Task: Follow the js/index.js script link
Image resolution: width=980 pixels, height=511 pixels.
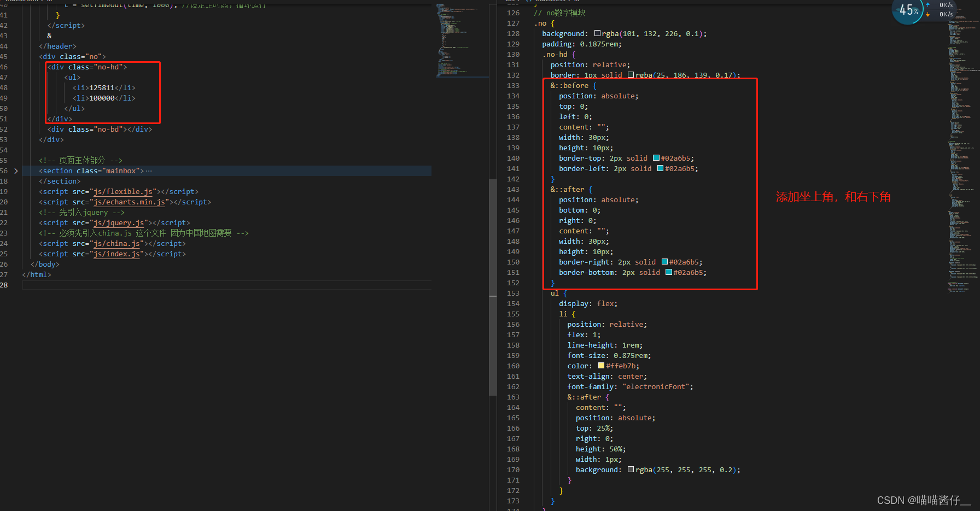Action: pos(116,254)
